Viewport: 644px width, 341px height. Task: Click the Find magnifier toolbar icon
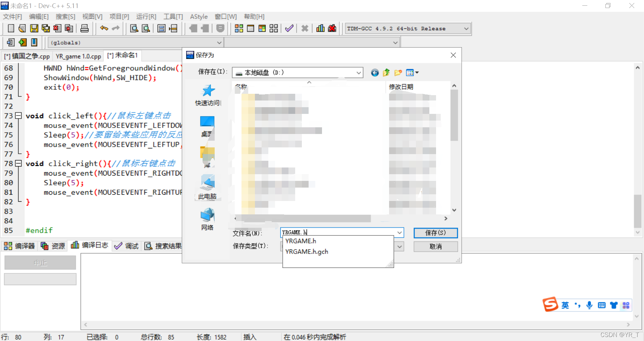(134, 28)
